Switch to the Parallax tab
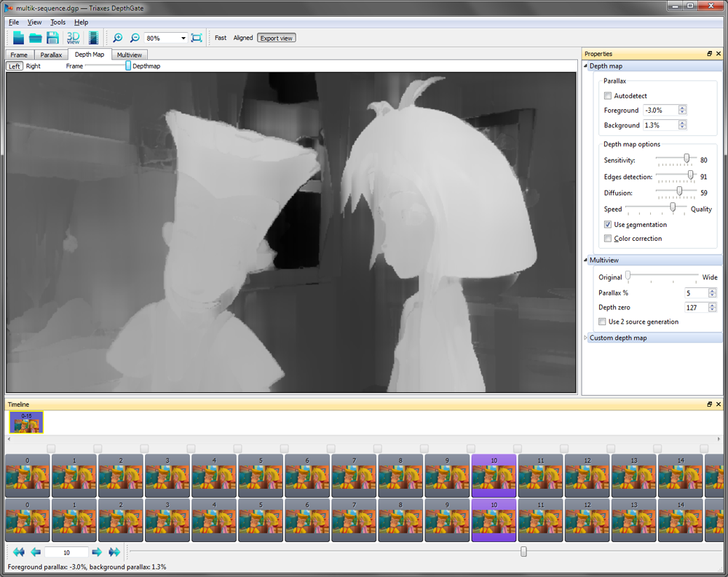Image resolution: width=728 pixels, height=577 pixels. (51, 55)
